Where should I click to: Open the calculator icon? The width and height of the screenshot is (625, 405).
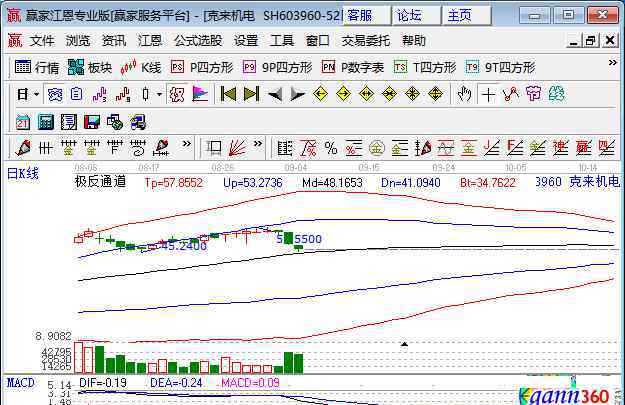[x=46, y=122]
